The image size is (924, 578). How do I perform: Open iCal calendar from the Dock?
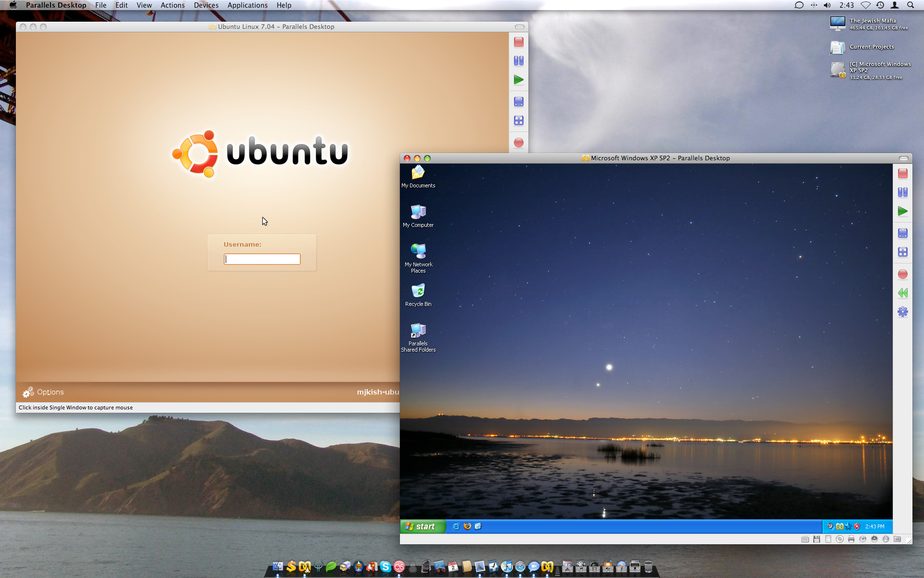point(453,566)
